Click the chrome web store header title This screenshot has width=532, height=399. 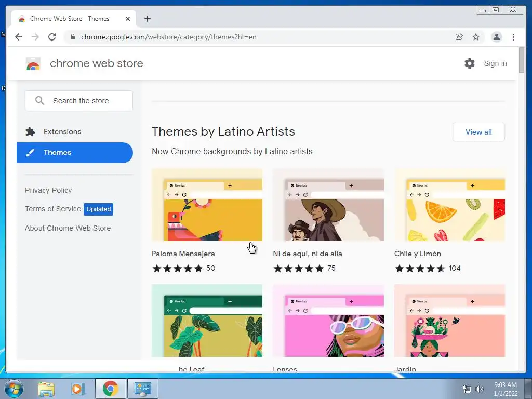96,63
